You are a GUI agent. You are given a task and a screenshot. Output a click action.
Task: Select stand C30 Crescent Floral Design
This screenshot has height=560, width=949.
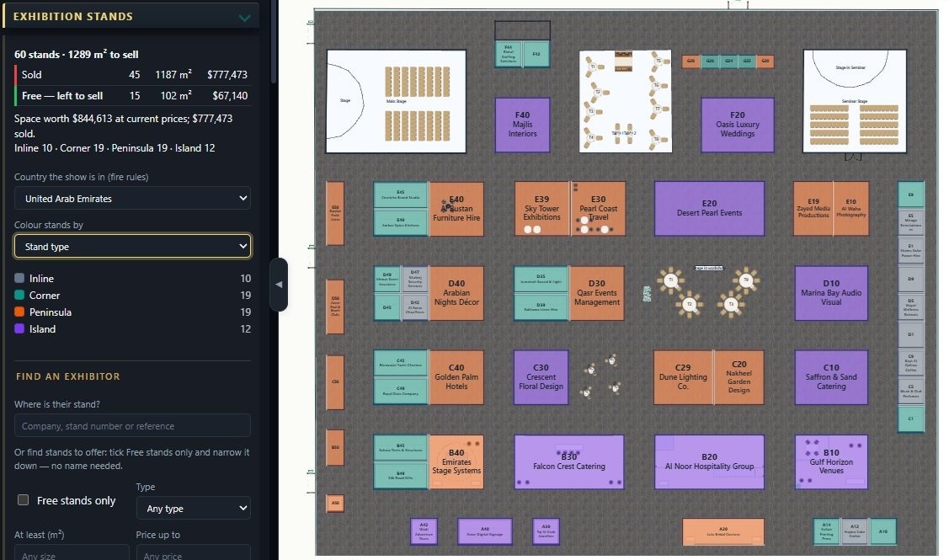coord(541,377)
